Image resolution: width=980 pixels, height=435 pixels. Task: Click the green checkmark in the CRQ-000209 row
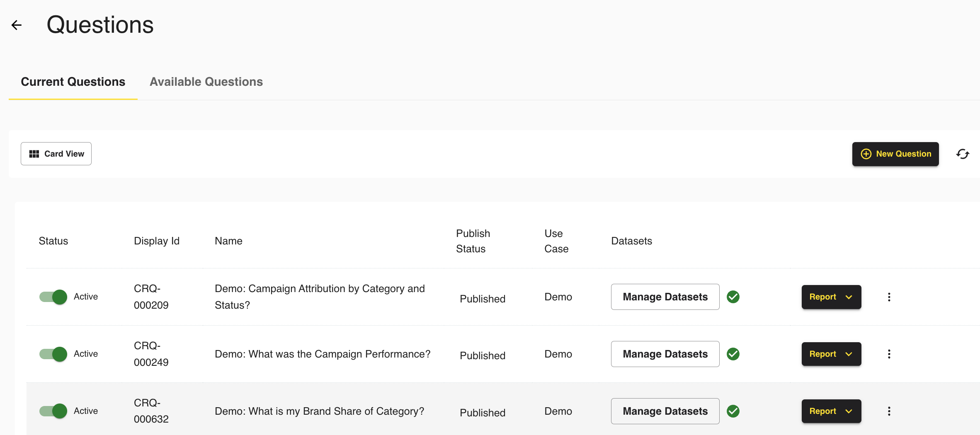pos(733,297)
